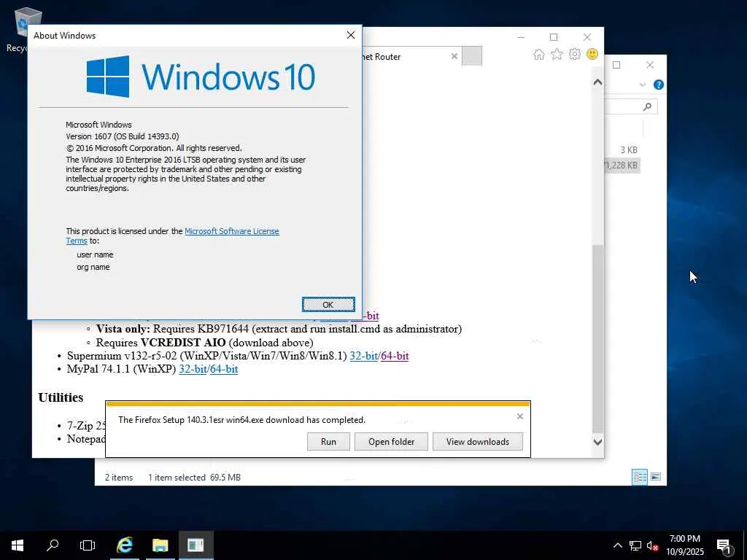Click '1 item selected 69.5 MB' status text
The width and height of the screenshot is (747, 560).
tap(194, 477)
